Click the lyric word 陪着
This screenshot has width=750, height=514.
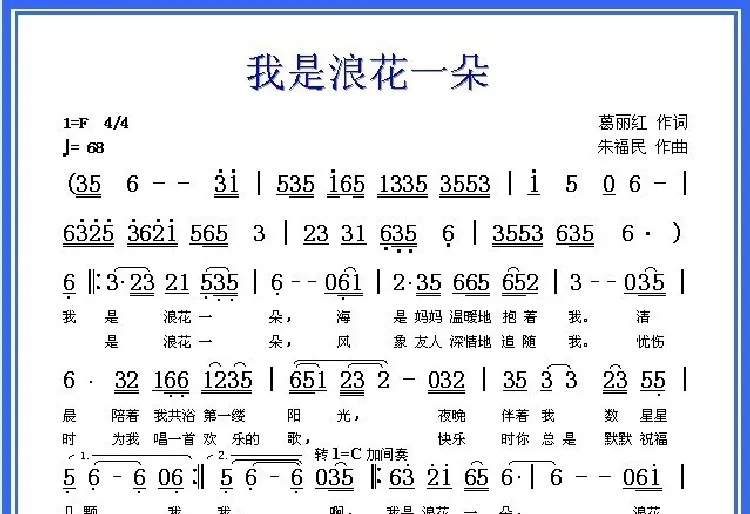click(x=125, y=416)
